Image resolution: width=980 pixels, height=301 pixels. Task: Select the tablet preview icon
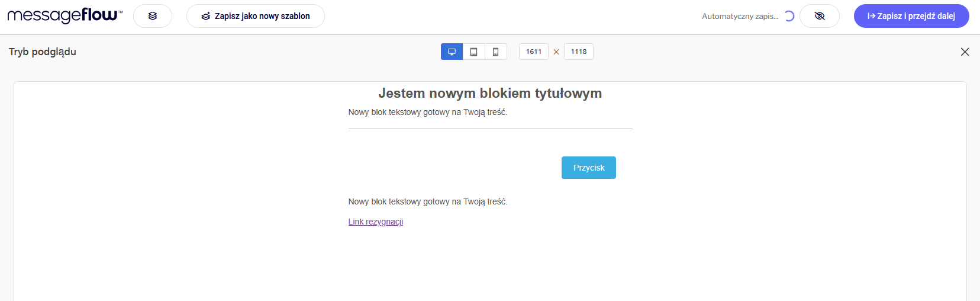coord(473,52)
